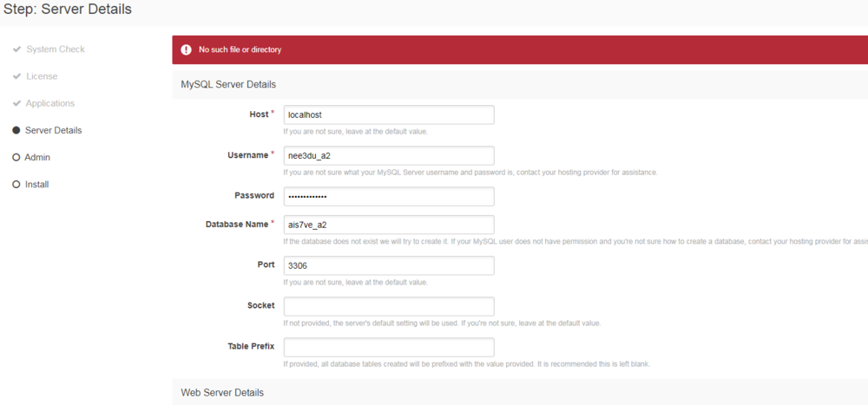Click into the Password field
Screen dimensions: 868x405
pos(389,196)
